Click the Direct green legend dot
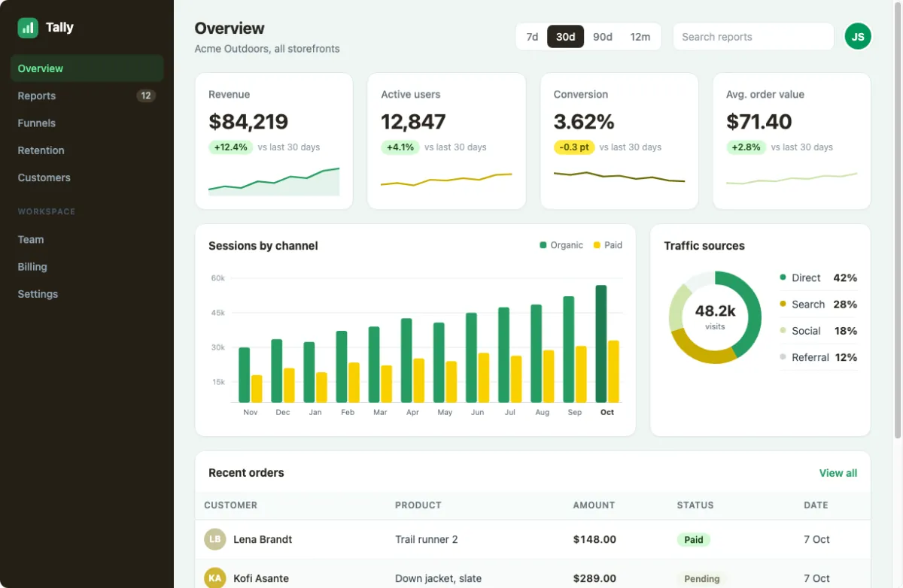 (783, 277)
